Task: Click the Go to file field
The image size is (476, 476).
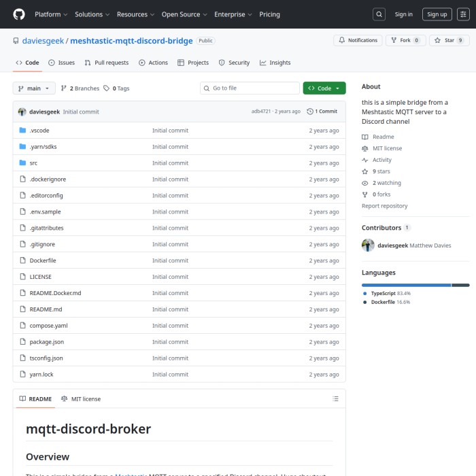Action: coord(250,88)
